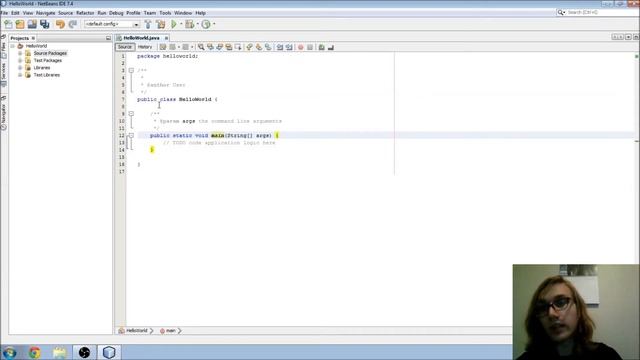Screen dimensions: 640x360
Task: Open the dropdown arrow next to Run Project
Action: point(181,24)
